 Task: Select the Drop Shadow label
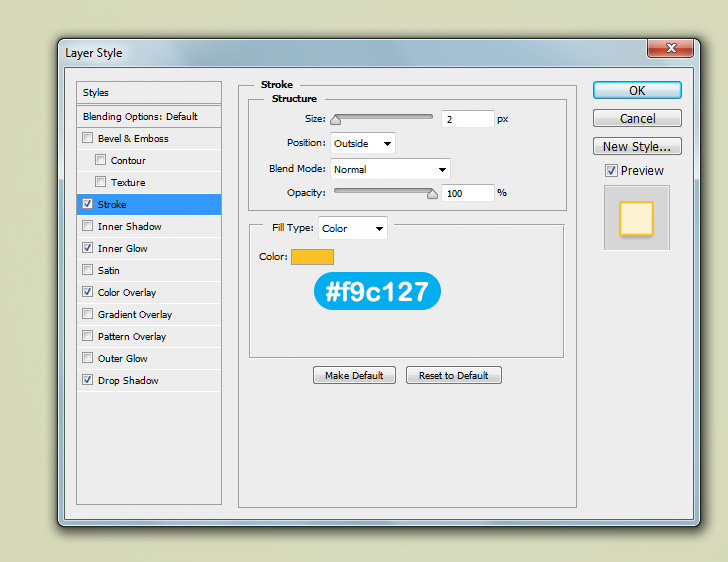tap(128, 380)
